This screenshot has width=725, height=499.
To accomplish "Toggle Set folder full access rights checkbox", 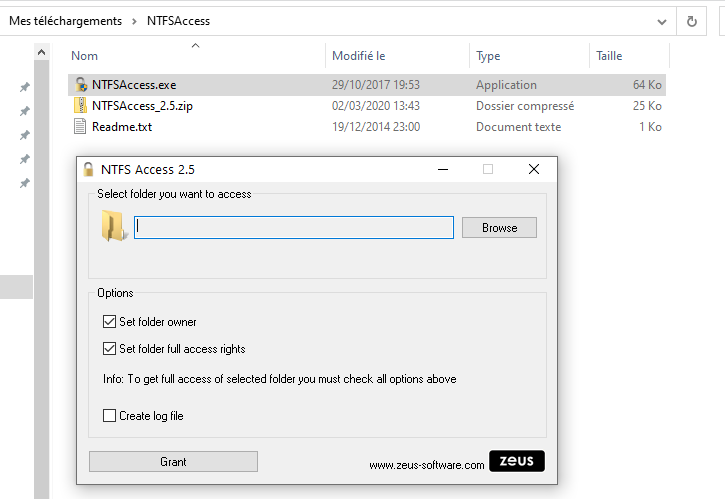I will point(109,348).
